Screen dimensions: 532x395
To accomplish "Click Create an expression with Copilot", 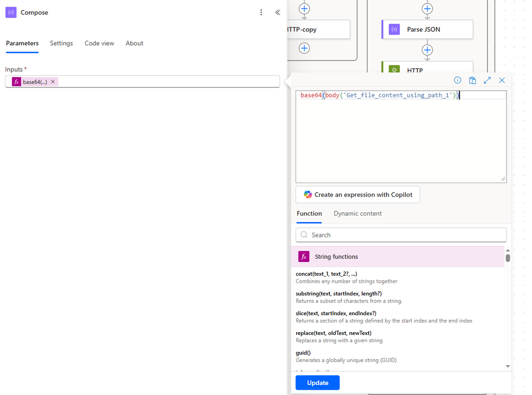I will [358, 195].
